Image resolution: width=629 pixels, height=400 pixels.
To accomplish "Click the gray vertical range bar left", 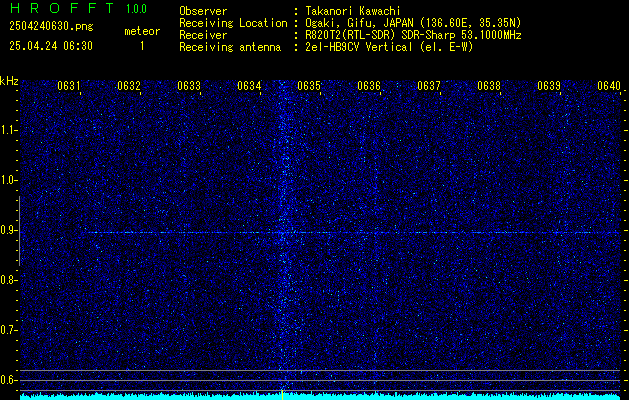I will pyautogui.click(x=19, y=231).
